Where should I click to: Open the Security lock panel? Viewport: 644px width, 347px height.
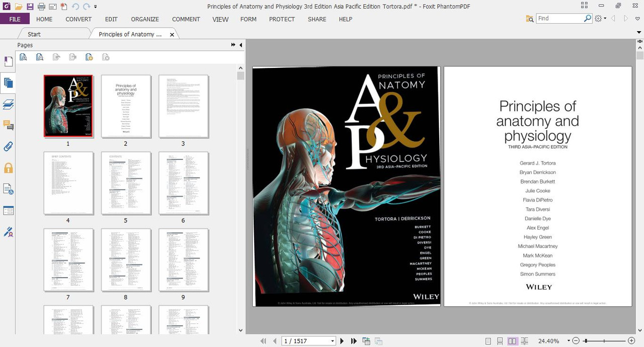click(8, 168)
